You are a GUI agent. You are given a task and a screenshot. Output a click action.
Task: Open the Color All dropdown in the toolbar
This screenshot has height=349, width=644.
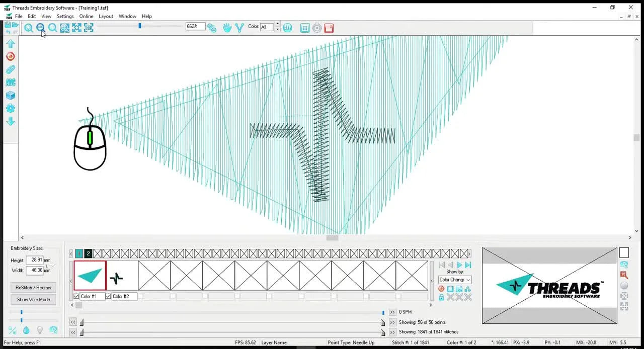(267, 27)
